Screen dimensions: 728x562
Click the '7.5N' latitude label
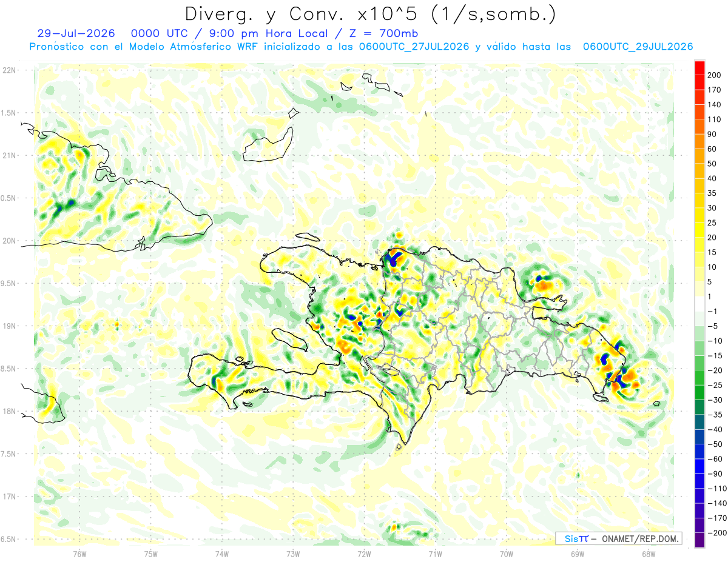tap(8, 454)
